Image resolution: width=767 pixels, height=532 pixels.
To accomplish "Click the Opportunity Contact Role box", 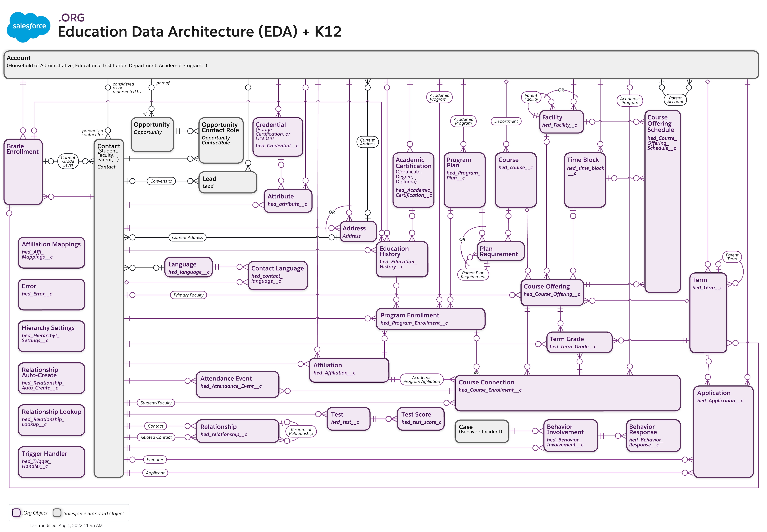I will tap(221, 140).
